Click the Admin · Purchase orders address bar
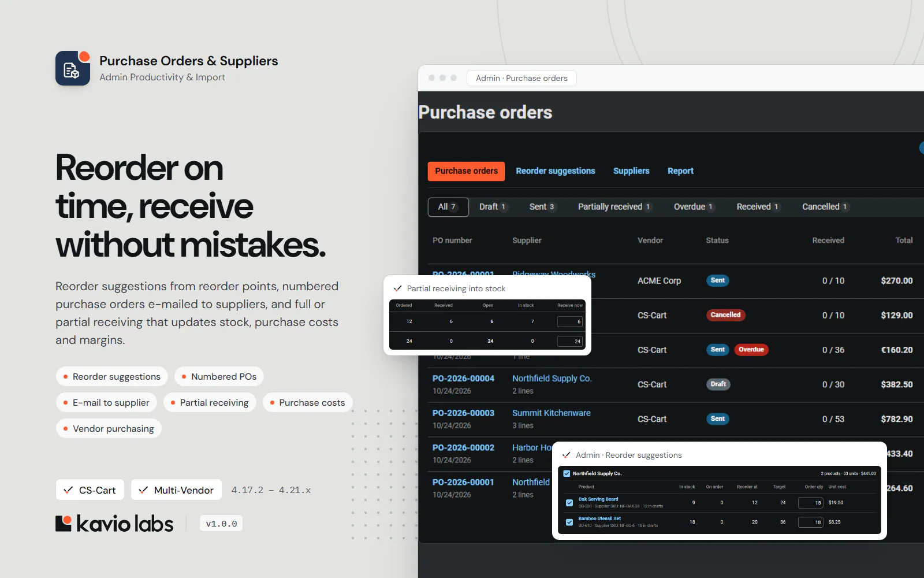Viewport: 924px width, 578px height. coord(521,78)
